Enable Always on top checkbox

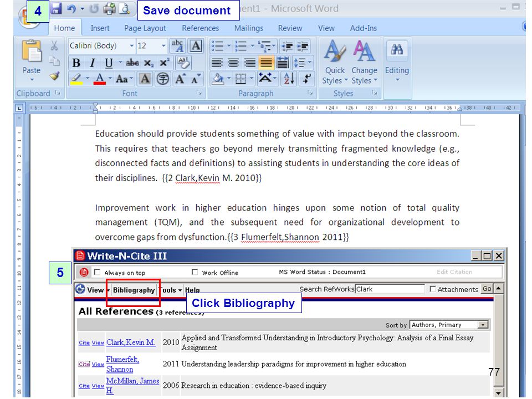[x=98, y=272]
